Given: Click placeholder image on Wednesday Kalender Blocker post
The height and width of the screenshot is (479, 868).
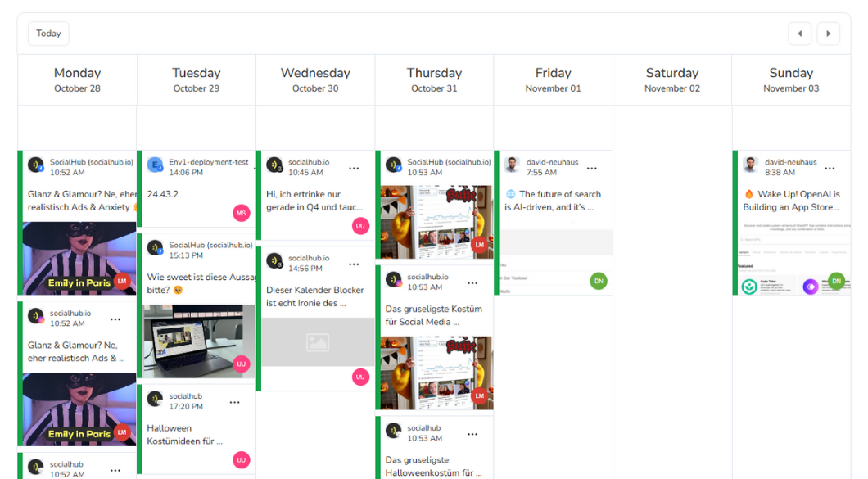Looking at the screenshot, I should pyautogui.click(x=317, y=341).
